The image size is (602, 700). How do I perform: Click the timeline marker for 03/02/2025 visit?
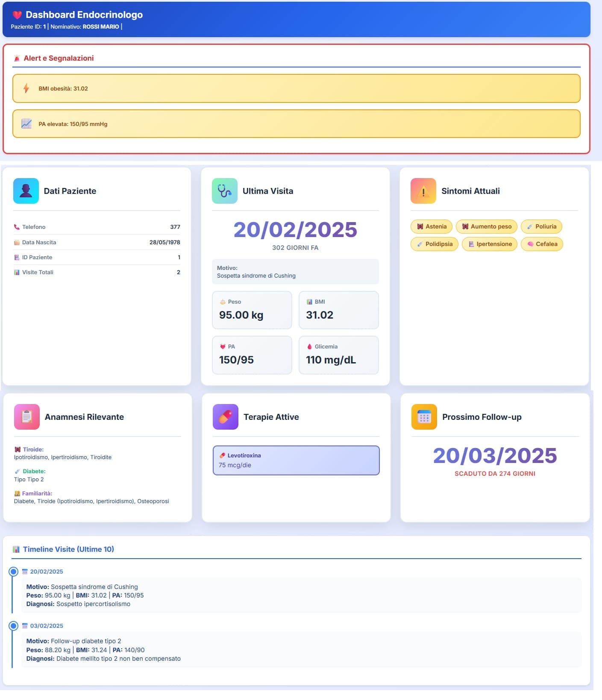click(14, 626)
